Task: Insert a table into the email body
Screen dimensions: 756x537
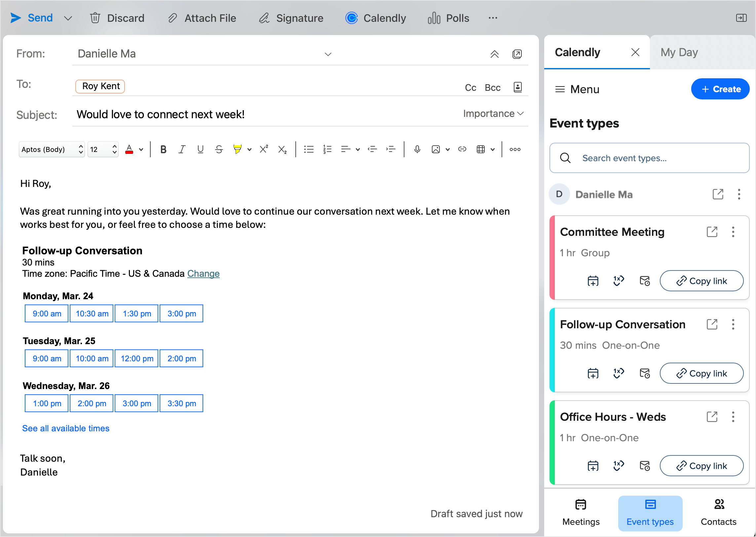Action: pyautogui.click(x=481, y=150)
